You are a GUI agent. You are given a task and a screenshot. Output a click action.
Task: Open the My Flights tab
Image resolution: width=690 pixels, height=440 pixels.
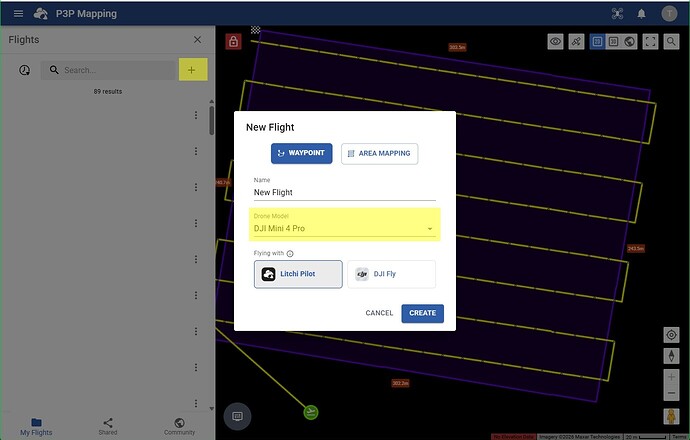[36, 426]
